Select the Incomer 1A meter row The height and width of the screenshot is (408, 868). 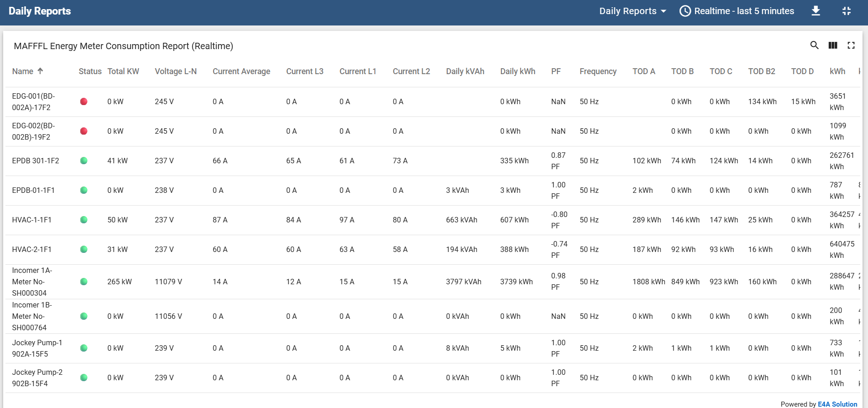click(32, 282)
